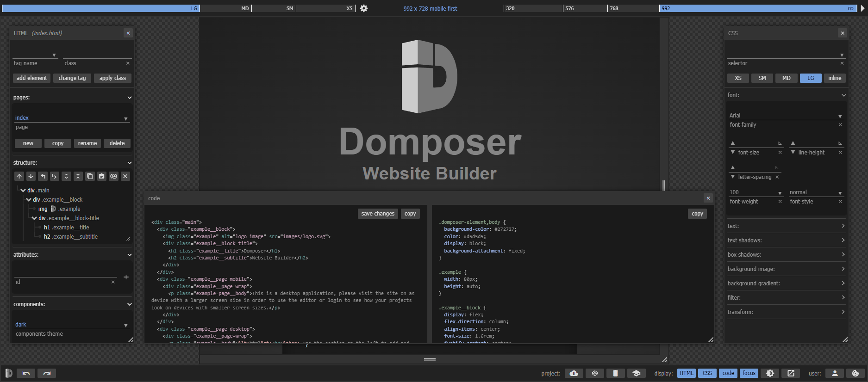Screen dimensions: 868x382
Task: Click the project trash icon
Action: [615, 373]
